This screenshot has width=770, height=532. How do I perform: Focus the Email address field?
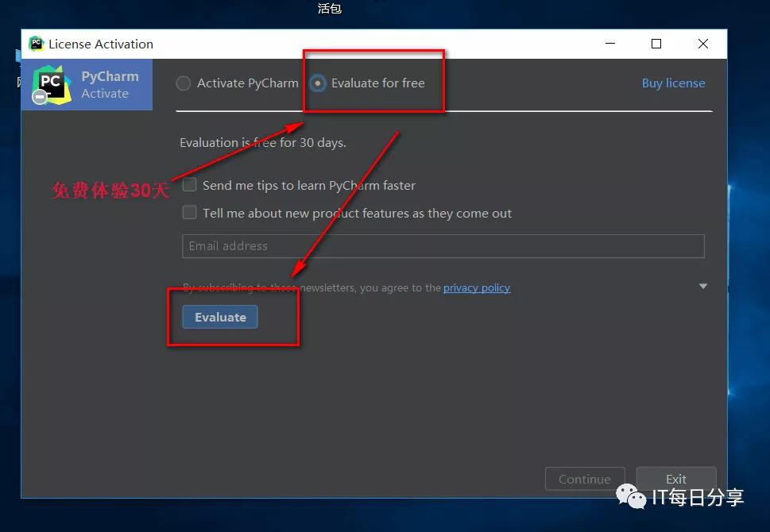pos(443,246)
